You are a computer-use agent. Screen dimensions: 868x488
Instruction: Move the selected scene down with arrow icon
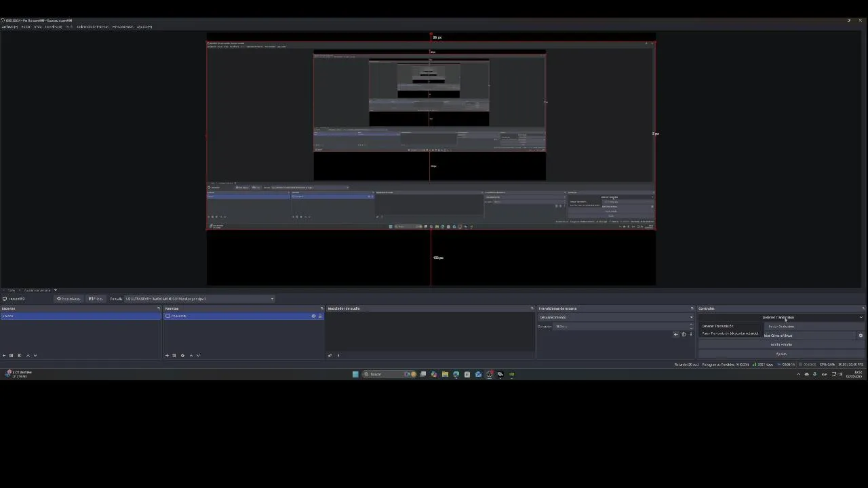click(x=35, y=355)
